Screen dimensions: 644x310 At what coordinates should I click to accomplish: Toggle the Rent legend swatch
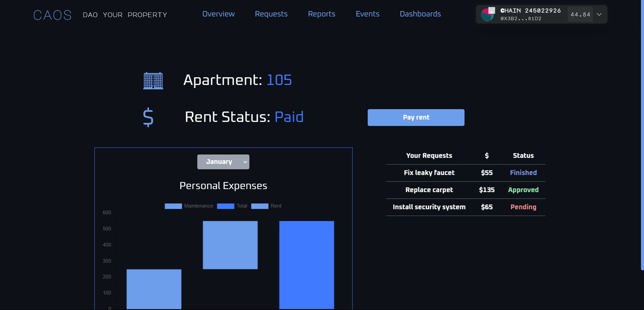click(x=260, y=206)
